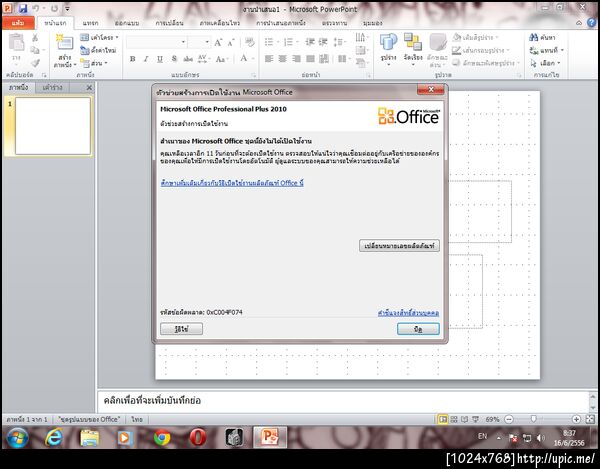Screen dimensions: 600x469
Task: Cut selection with scissors icon
Action: (x=35, y=37)
